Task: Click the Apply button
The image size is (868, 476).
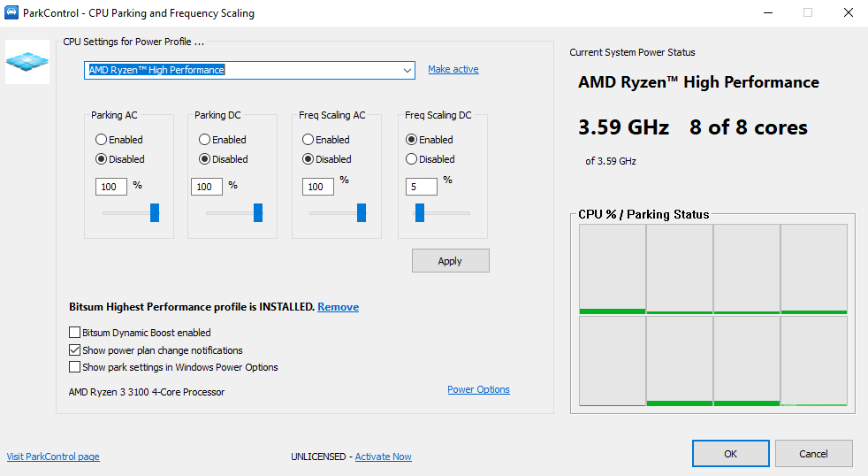Action: click(450, 260)
